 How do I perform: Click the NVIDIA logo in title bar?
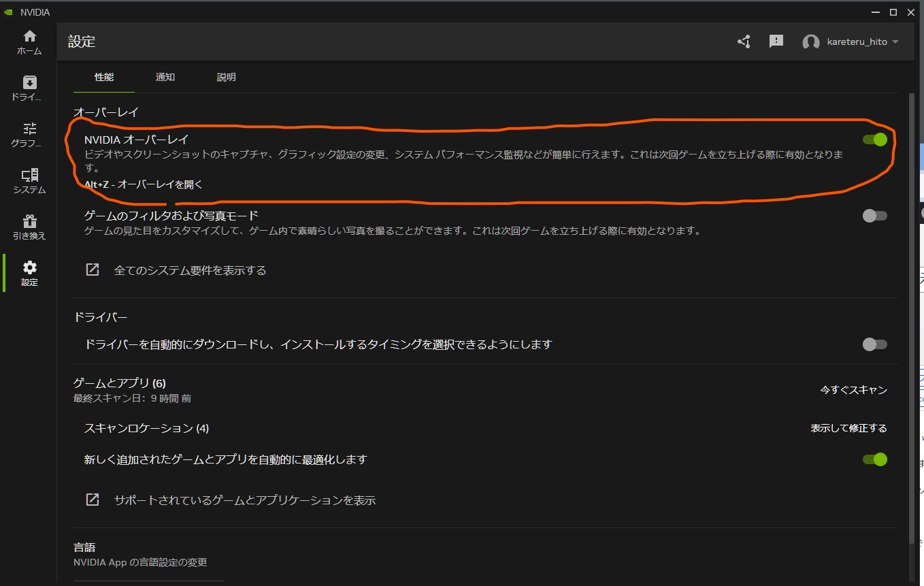[7, 12]
